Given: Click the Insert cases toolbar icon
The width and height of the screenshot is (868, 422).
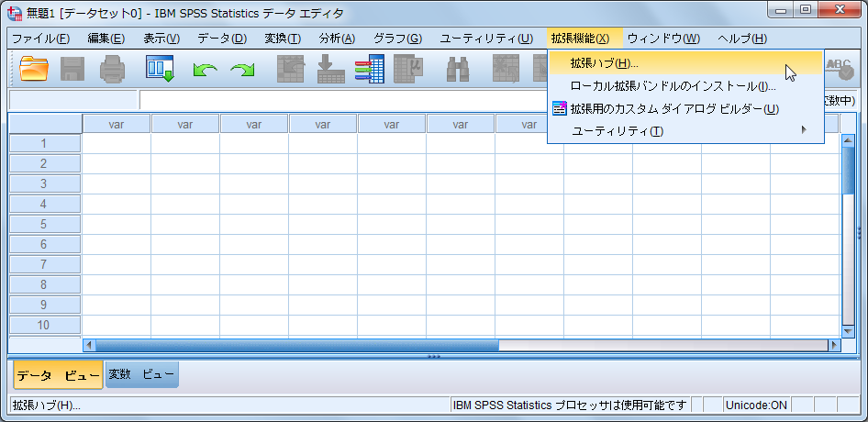Looking at the screenshot, I should (x=506, y=69).
